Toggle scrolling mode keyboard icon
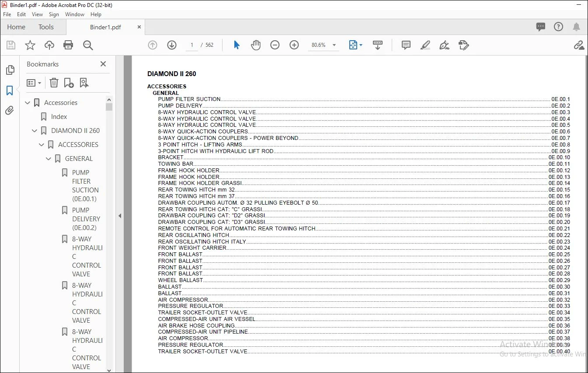 point(378,45)
